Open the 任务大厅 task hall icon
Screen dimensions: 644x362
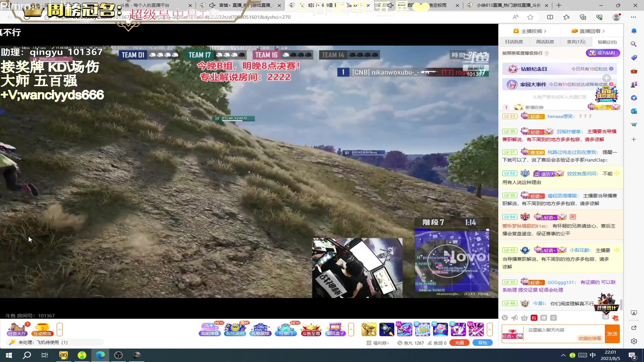(x=17, y=329)
